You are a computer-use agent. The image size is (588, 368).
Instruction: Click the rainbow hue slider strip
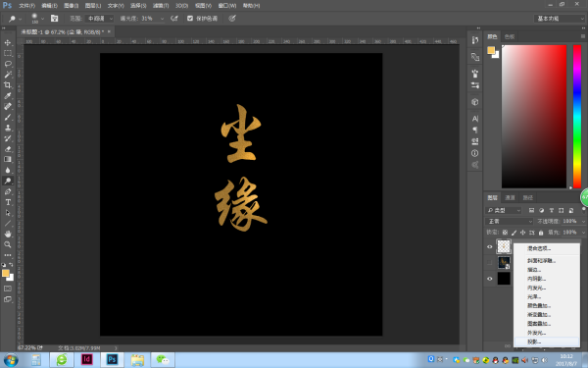(x=577, y=117)
